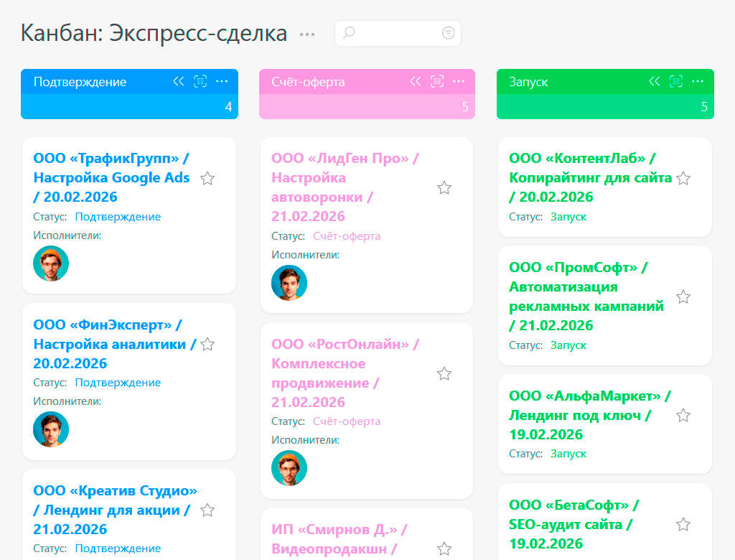The height and width of the screenshot is (560, 735).
Task: Click Счёт-оферта status on ООО «РостОнлайн» card
Action: pos(347,421)
